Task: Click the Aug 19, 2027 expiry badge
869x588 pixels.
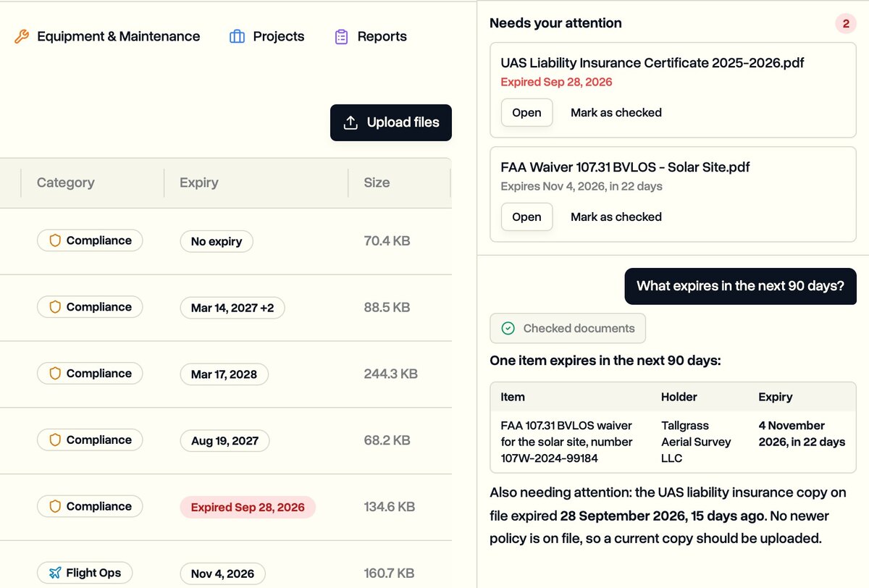Action: point(224,440)
